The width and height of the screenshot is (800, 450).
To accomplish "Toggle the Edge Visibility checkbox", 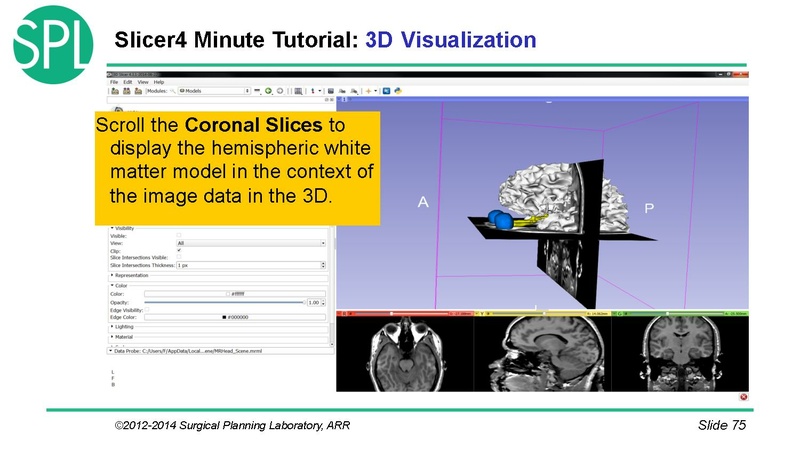I will pos(147,310).
